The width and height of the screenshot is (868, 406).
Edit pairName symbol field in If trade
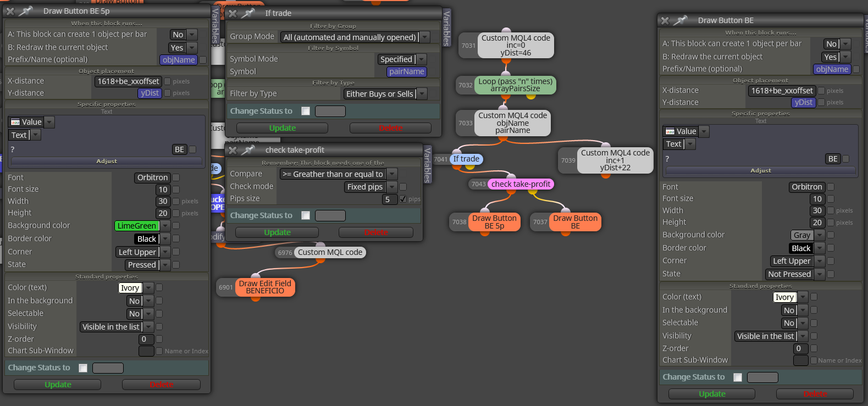pos(406,71)
